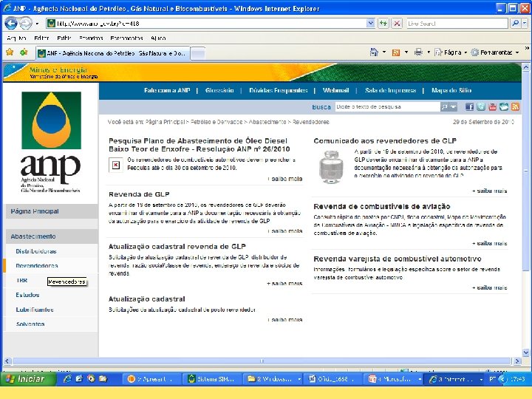This screenshot has width=532, height=399.
Task: Open the Favoritos menu
Action: click(91, 38)
